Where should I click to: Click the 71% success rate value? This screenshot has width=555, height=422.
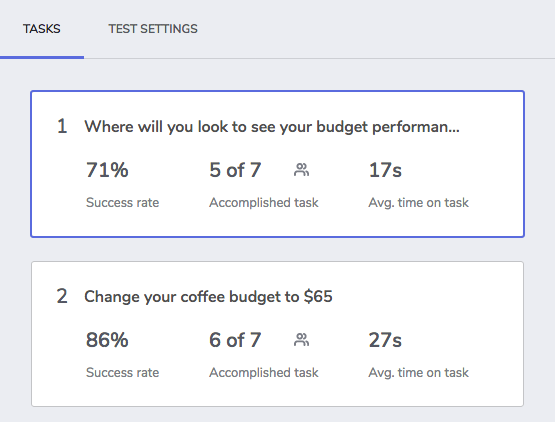pyautogui.click(x=107, y=170)
